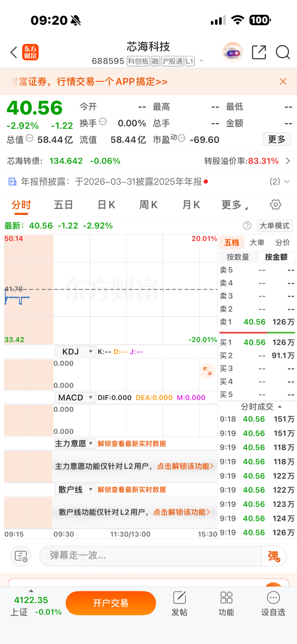This screenshot has height=644, width=297.
Task: Open the 财富证券 promo banner link
Action: pos(89,82)
